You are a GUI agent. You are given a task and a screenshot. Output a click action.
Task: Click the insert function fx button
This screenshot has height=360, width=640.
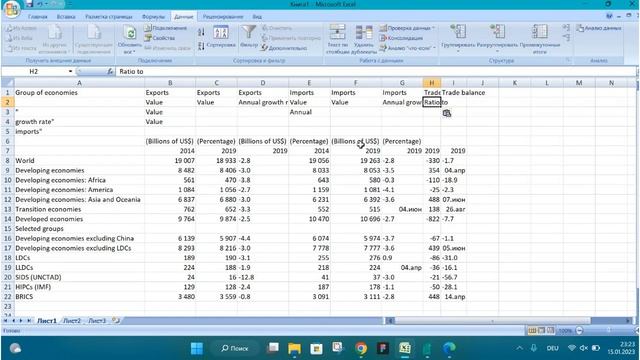[x=110, y=71]
